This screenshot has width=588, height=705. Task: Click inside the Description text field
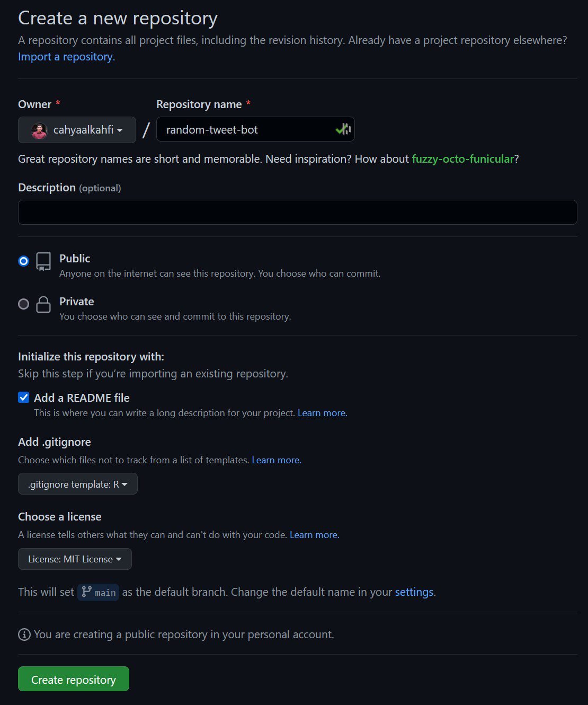tap(297, 212)
